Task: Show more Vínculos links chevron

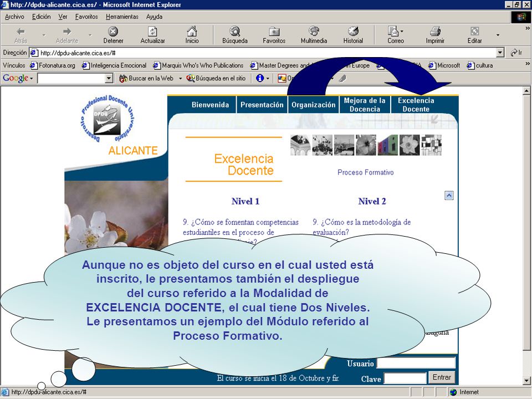Action: pos(527,63)
